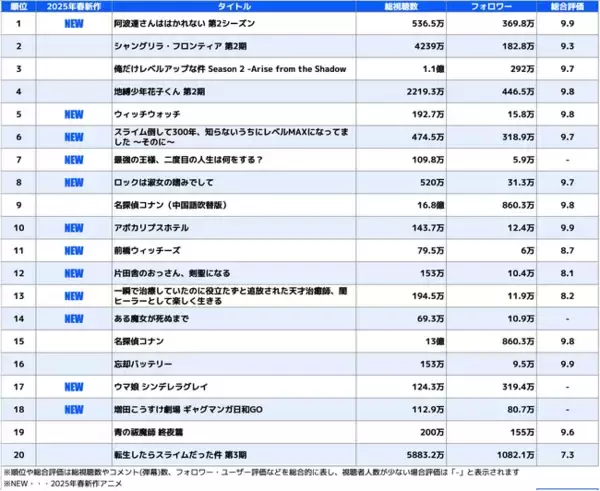600x491 pixels.
Task: Select title 増田こうすけ劇場 ギャグマンガ日和GO
Action: pyautogui.click(x=188, y=409)
